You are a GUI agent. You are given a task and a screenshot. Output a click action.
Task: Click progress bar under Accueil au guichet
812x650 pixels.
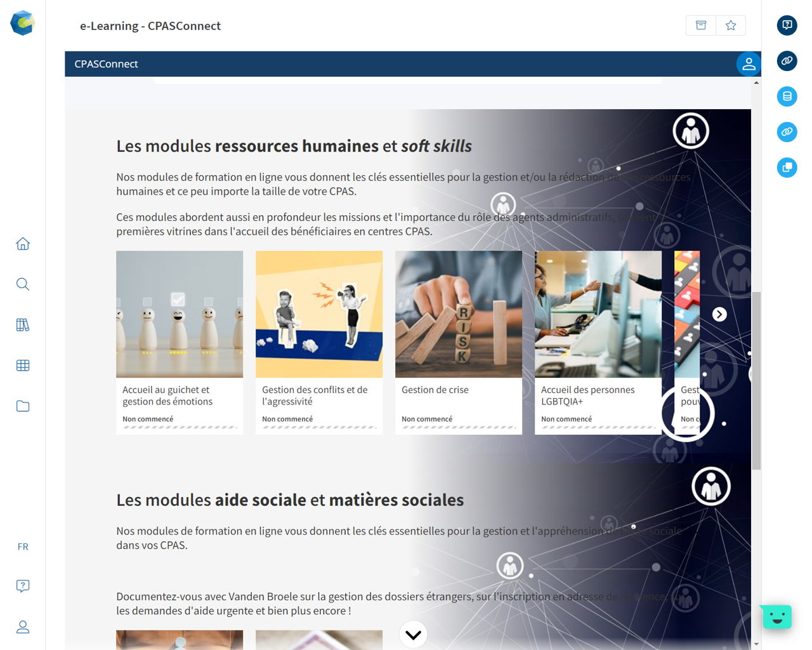pos(180,427)
